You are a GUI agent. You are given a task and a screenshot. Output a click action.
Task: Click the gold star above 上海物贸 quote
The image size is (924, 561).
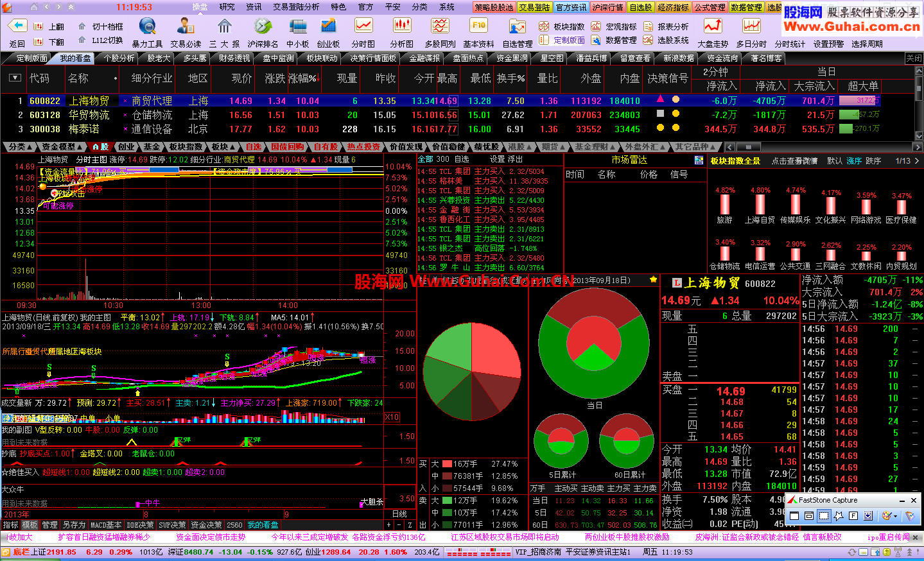[x=653, y=280]
